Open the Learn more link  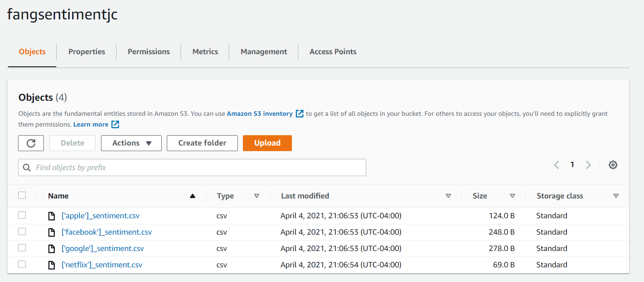(91, 124)
